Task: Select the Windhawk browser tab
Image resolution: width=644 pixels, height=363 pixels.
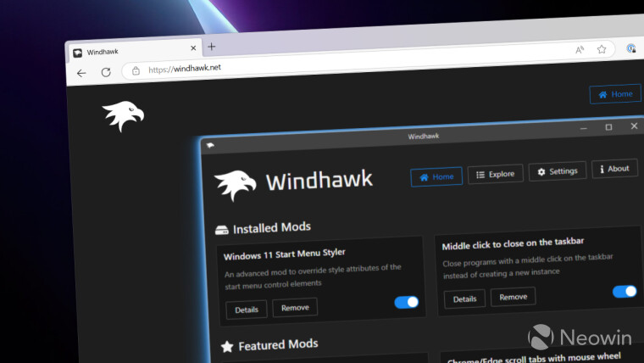Action: pos(134,51)
